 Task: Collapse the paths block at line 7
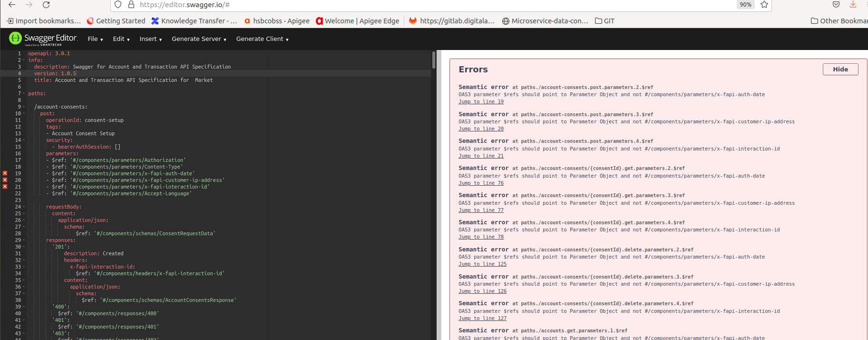coord(24,93)
